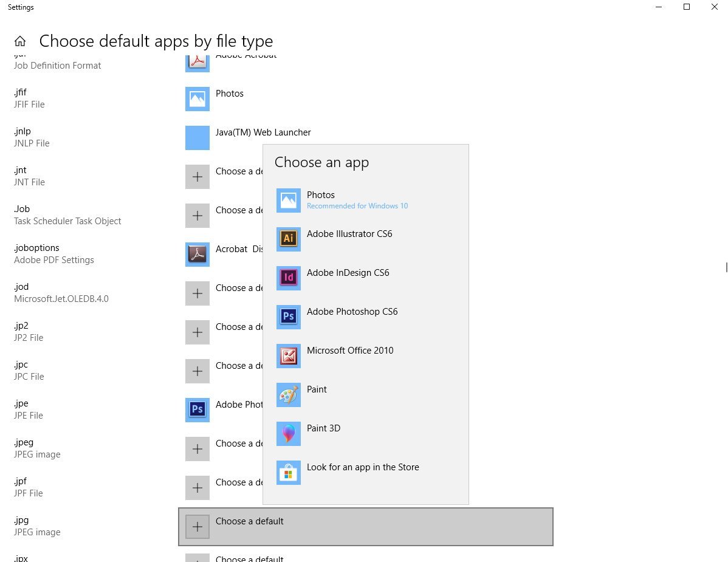Click 'Choose an app' popup heading
This screenshot has width=728, height=562.
(321, 162)
